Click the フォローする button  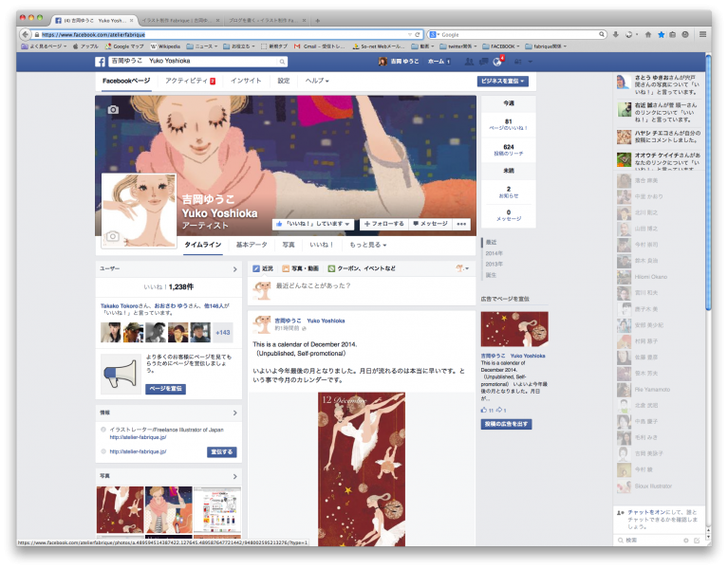384,224
